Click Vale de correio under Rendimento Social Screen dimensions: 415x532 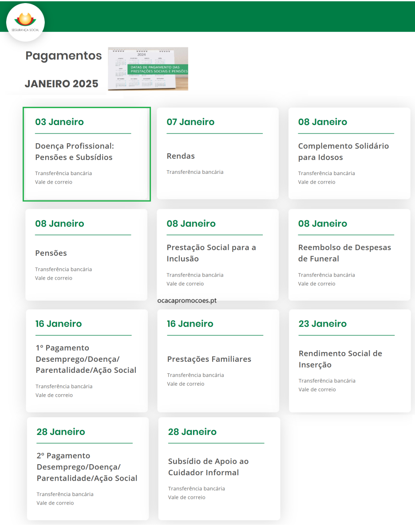(317, 390)
